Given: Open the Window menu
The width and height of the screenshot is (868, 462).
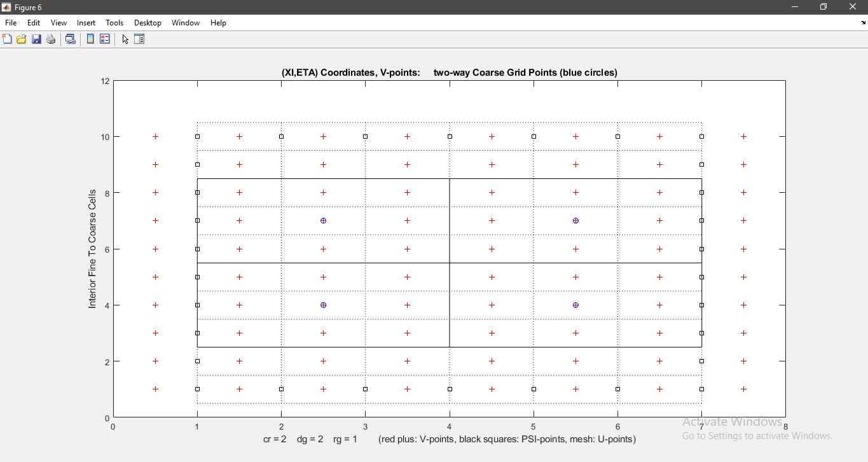Looking at the screenshot, I should tap(186, 23).
